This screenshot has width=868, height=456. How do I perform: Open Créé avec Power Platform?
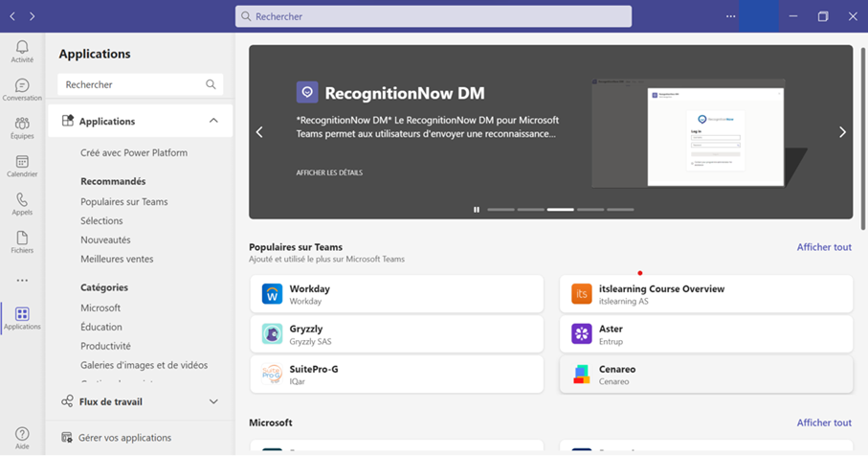click(134, 153)
